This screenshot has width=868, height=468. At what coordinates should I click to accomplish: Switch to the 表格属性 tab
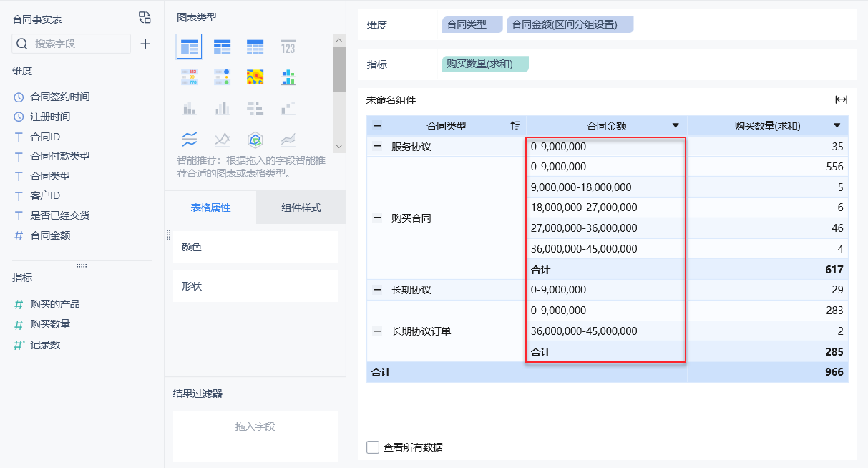click(x=210, y=208)
